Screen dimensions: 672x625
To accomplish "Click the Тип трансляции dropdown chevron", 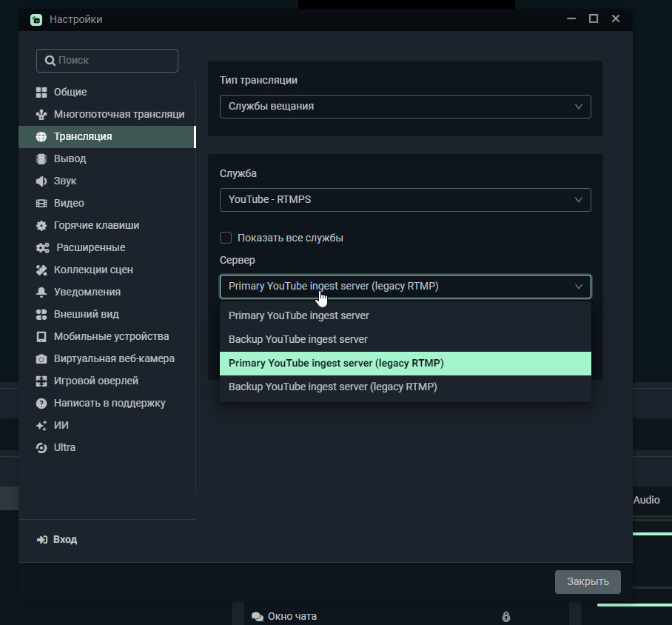I will tap(579, 107).
